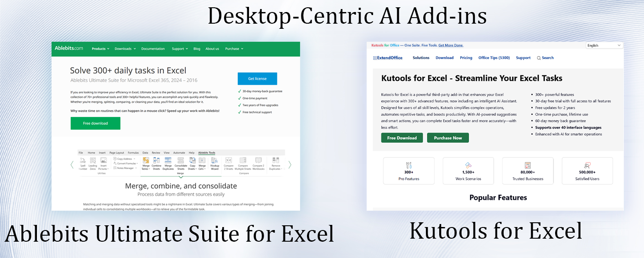Open the Ablebits Purchase dropdown
The height and width of the screenshot is (258, 644).
click(234, 49)
